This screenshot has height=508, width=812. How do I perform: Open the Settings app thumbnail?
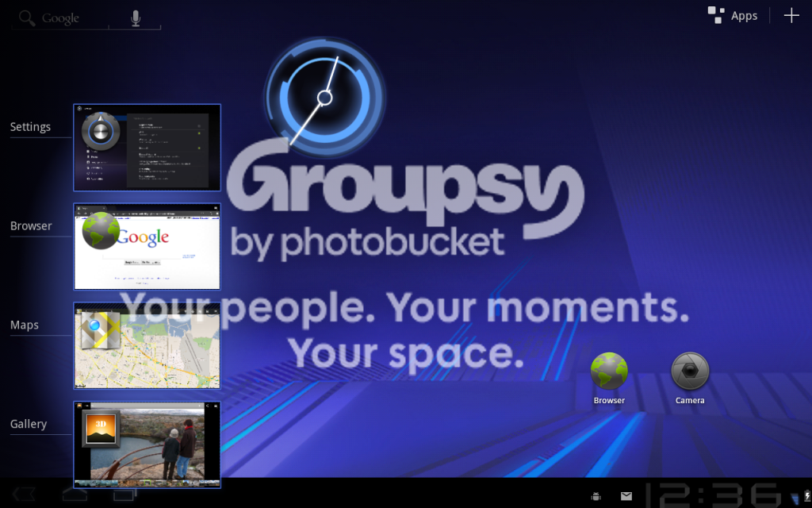(147, 148)
